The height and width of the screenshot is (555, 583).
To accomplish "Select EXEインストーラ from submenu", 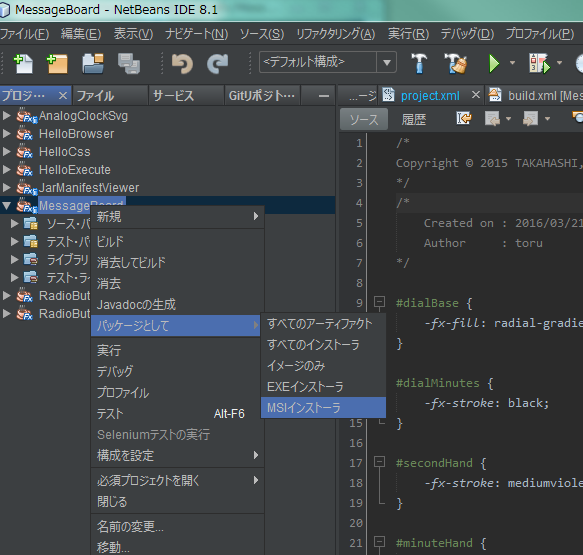I will pos(323,387).
